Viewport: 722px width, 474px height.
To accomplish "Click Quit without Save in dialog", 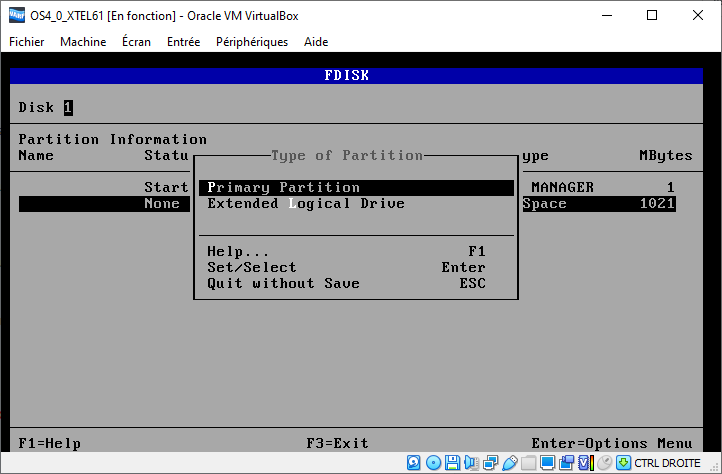I will click(283, 284).
